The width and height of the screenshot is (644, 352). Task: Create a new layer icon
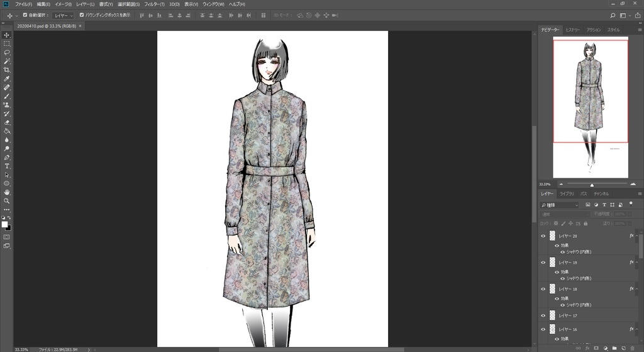623,348
